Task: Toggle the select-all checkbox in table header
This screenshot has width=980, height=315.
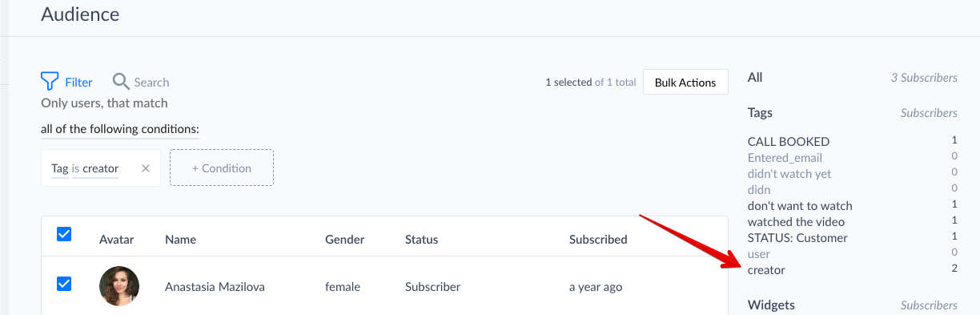Action: click(x=64, y=234)
